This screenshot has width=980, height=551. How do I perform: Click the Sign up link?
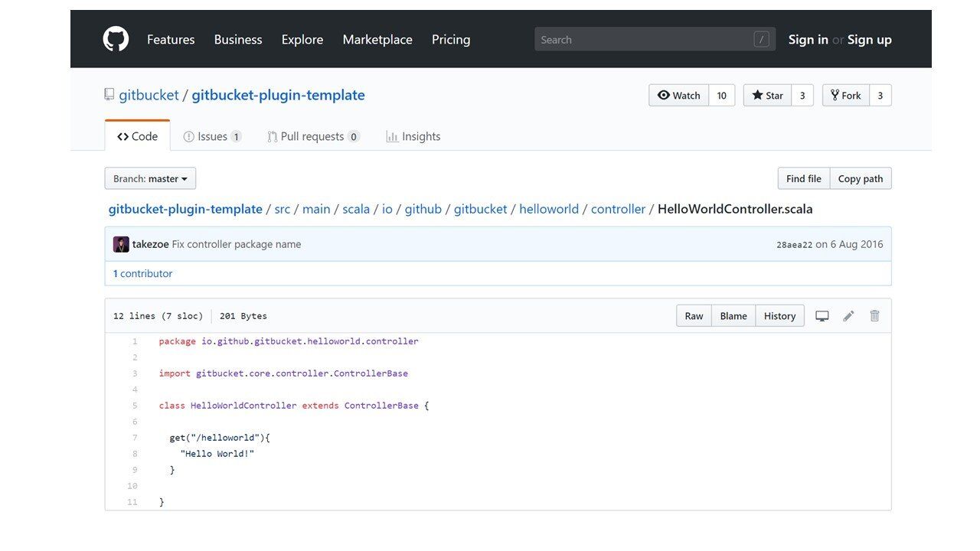click(870, 40)
